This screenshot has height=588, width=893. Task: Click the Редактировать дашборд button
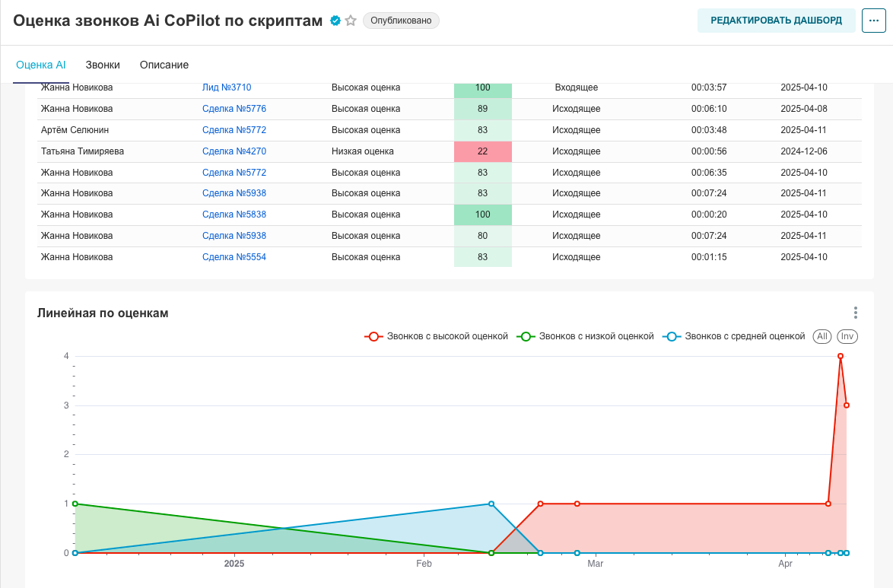click(x=776, y=21)
